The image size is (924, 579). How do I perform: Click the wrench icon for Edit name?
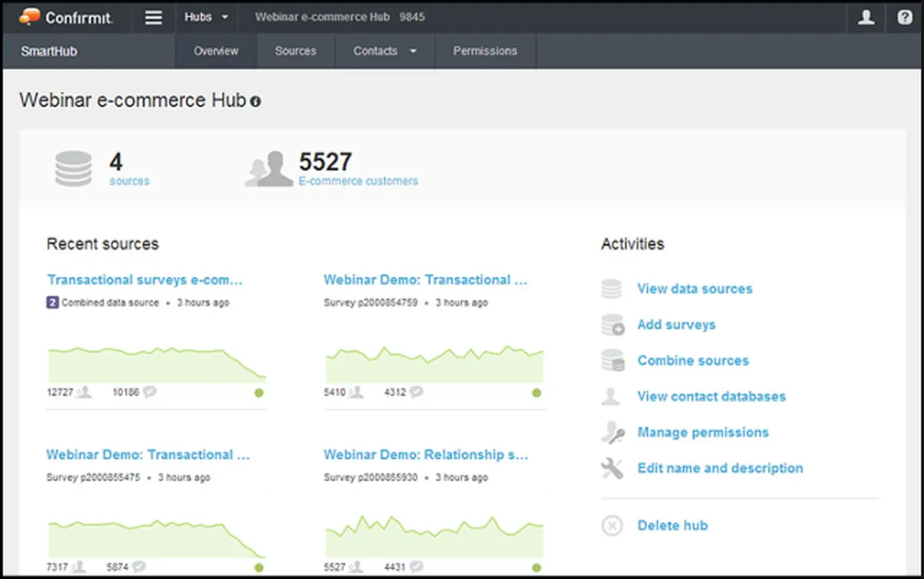[x=612, y=468]
